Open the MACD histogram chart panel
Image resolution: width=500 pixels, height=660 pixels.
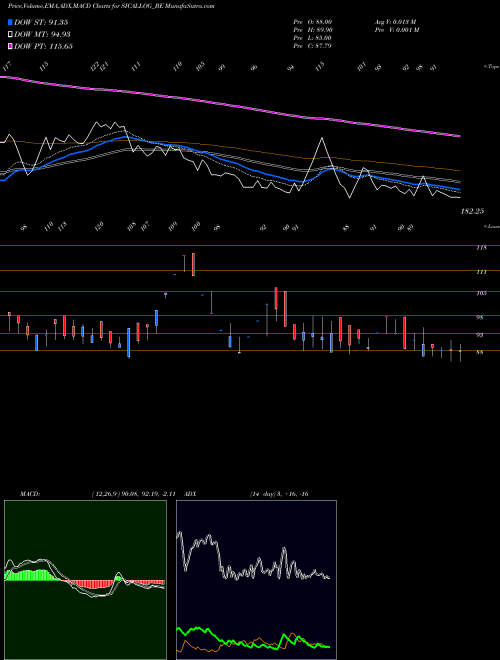point(85,580)
